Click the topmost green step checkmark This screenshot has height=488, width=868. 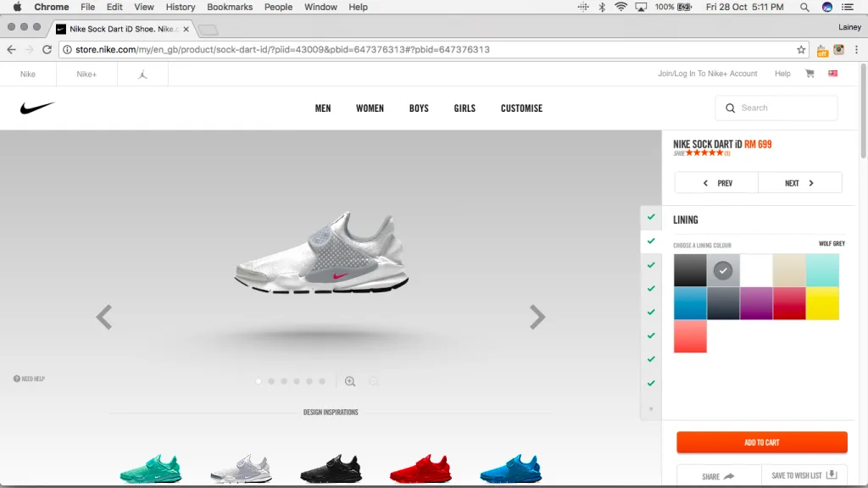tap(650, 218)
